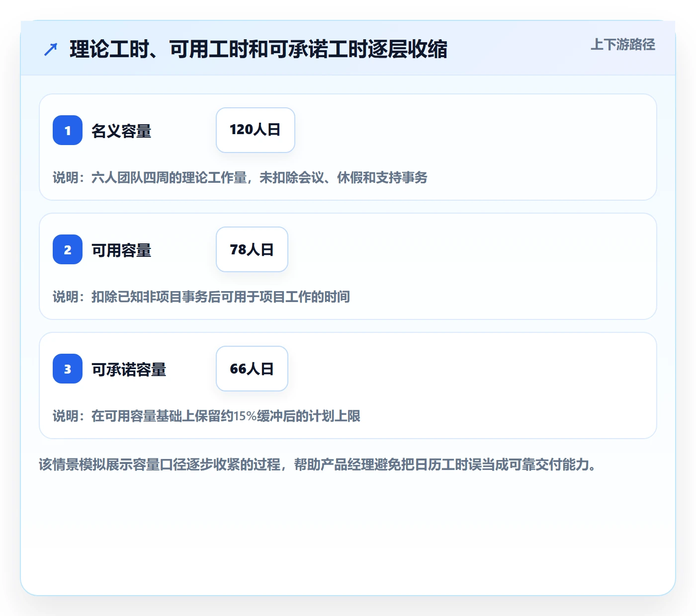Click the title 理论工时、可用工时和可承诺工时逐层收缩

coord(259,49)
